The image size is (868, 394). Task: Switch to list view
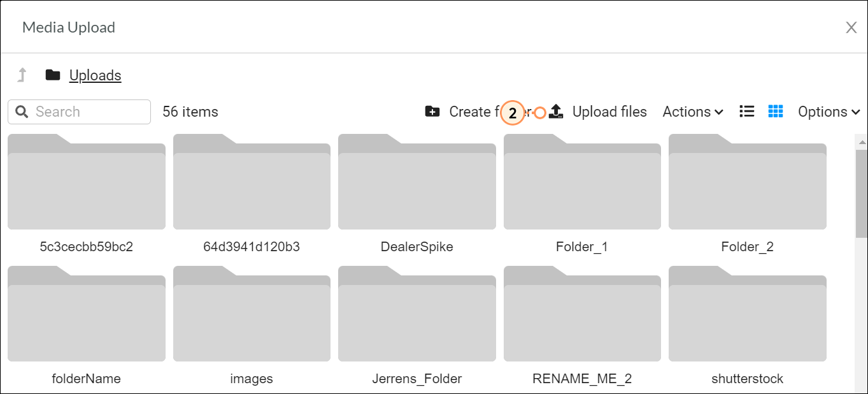point(747,112)
